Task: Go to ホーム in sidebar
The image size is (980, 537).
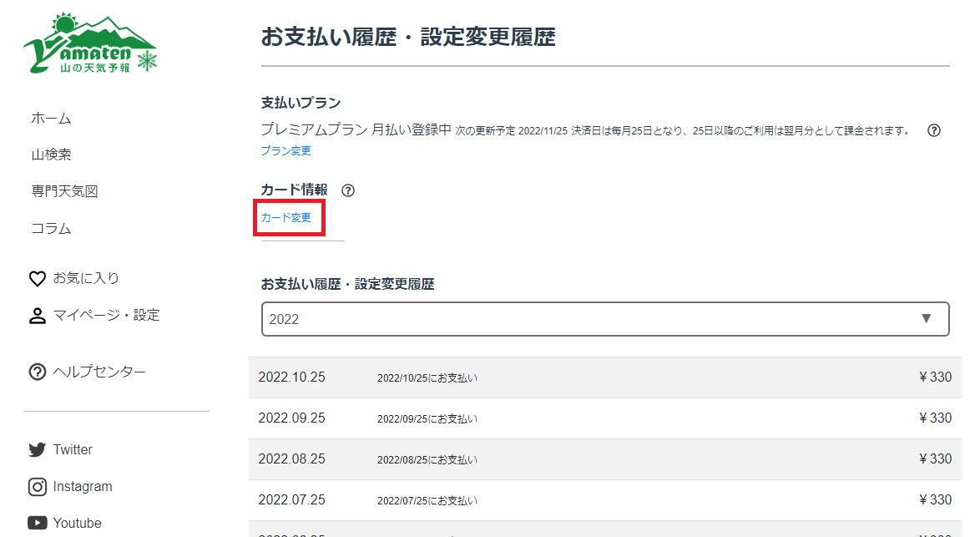Action: 51,118
